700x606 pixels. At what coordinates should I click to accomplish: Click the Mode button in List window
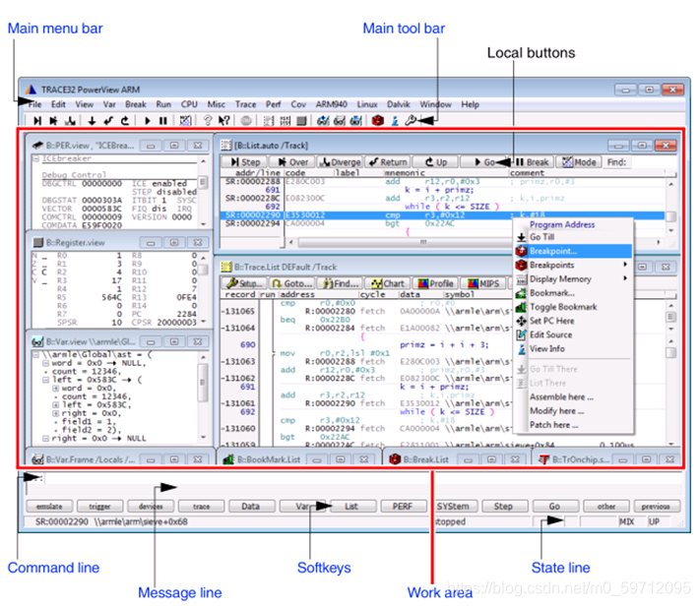(579, 162)
